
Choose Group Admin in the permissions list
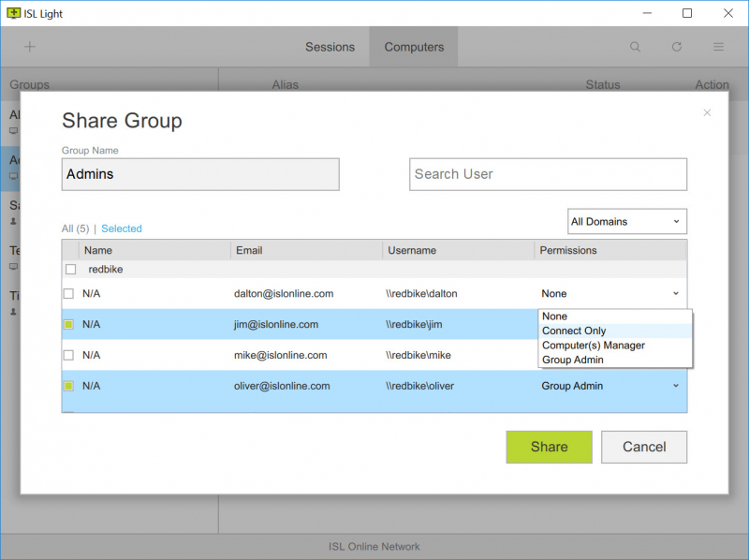tap(615, 360)
